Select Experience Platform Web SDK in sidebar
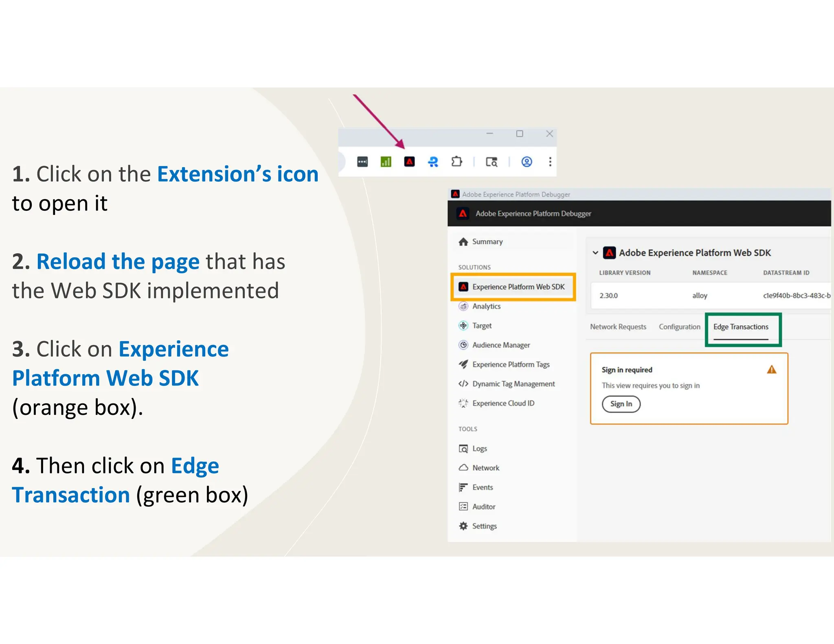The image size is (834, 644). pyautogui.click(x=513, y=287)
